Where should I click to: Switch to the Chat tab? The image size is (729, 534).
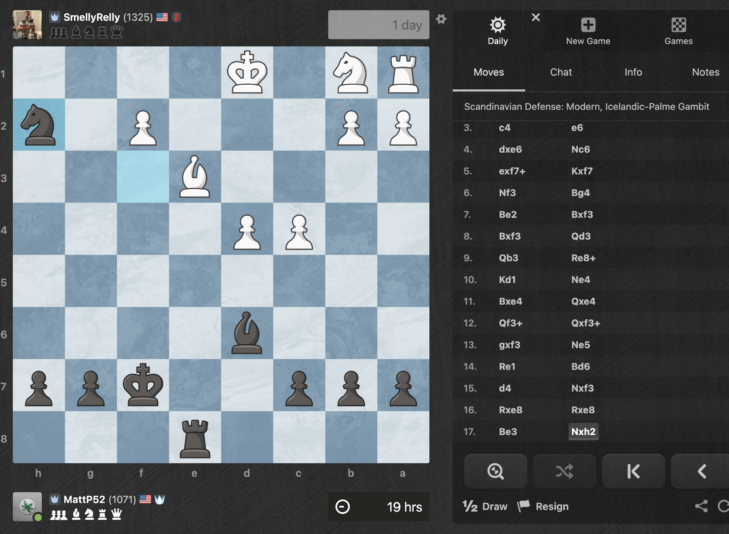point(561,72)
